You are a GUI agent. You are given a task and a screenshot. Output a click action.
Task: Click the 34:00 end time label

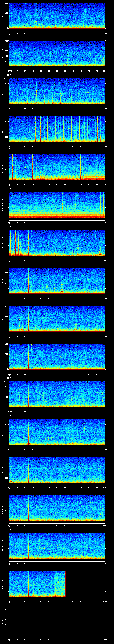click(x=105, y=374)
